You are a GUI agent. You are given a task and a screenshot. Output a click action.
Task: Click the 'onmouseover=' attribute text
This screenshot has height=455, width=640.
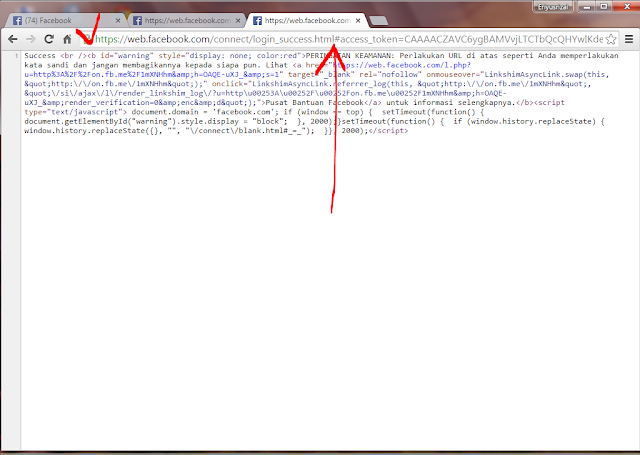point(453,74)
